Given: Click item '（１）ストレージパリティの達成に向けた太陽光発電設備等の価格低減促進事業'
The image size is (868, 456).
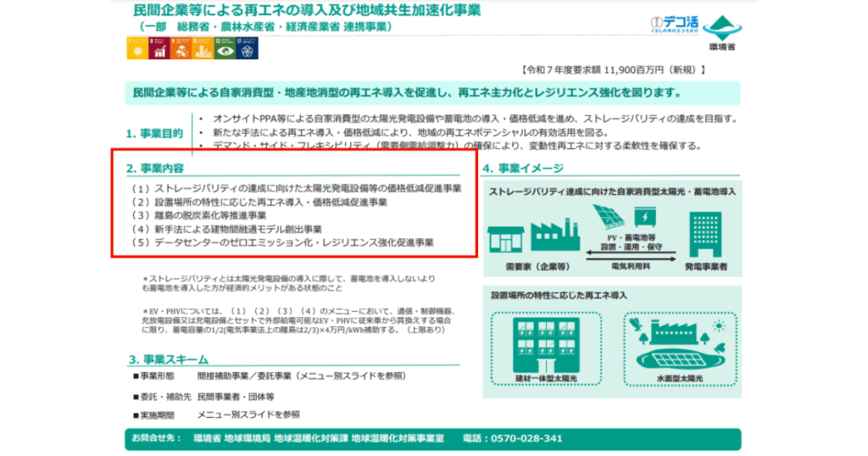Looking at the screenshot, I should click(295, 189).
